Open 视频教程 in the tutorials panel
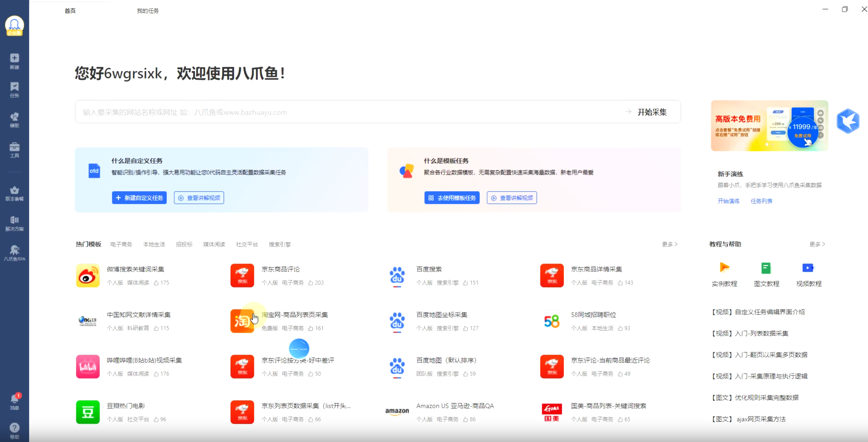The height and width of the screenshot is (442, 868). (x=808, y=273)
